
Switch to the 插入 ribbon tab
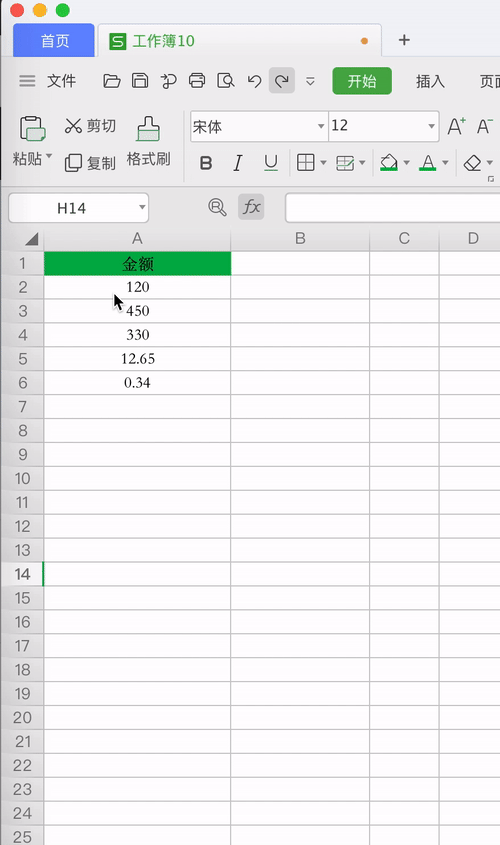pos(430,81)
